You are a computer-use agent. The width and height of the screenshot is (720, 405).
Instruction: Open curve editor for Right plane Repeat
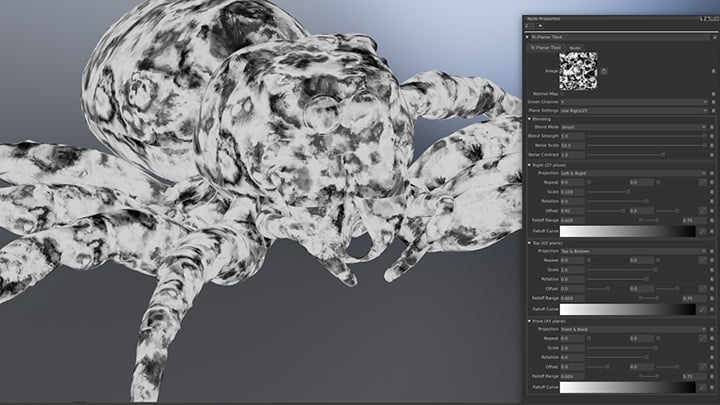pos(703,182)
